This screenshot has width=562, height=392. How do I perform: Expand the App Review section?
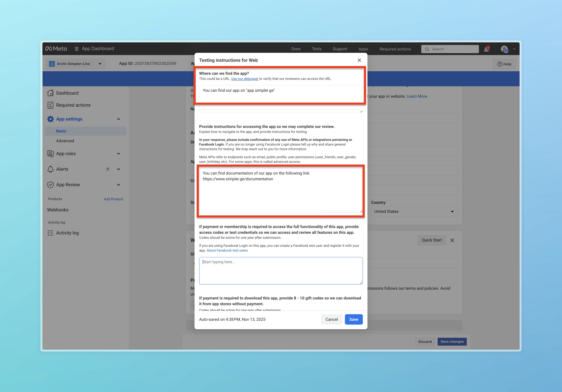coord(119,185)
